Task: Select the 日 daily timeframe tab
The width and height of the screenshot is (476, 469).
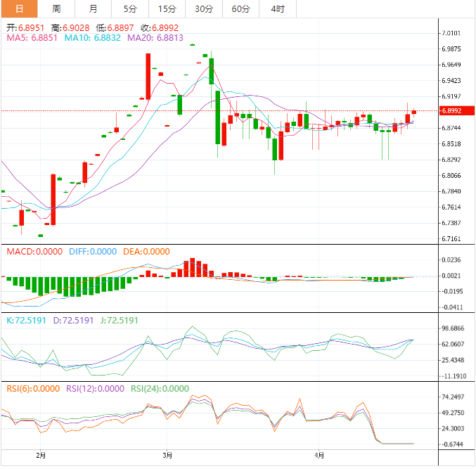Action: pos(19,9)
